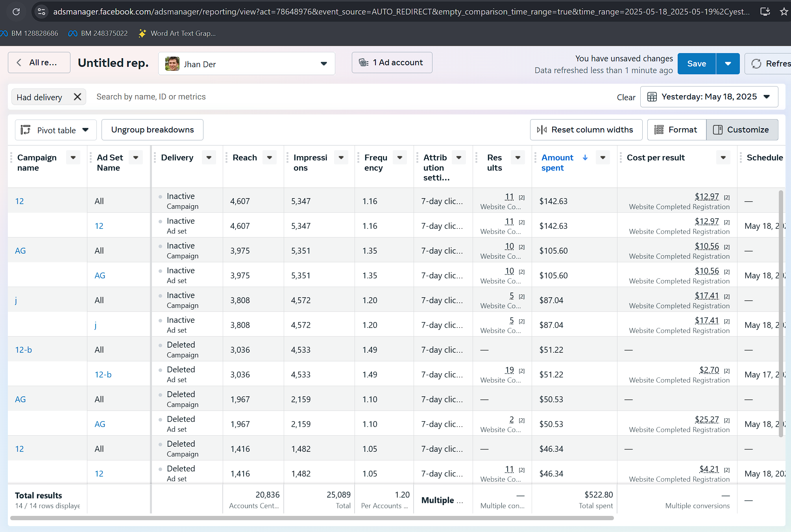The image size is (791, 532).
Task: Click the back arrow to All reports
Action: [19, 63]
